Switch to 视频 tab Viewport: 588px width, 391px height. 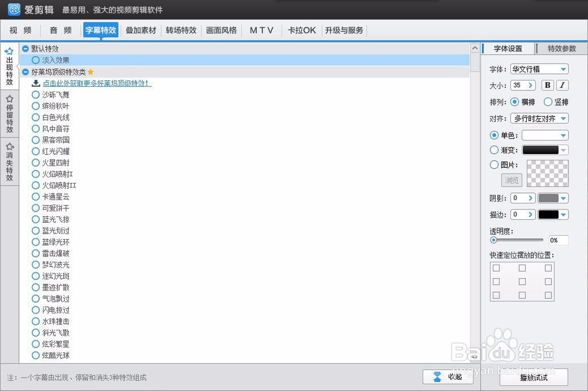20,31
